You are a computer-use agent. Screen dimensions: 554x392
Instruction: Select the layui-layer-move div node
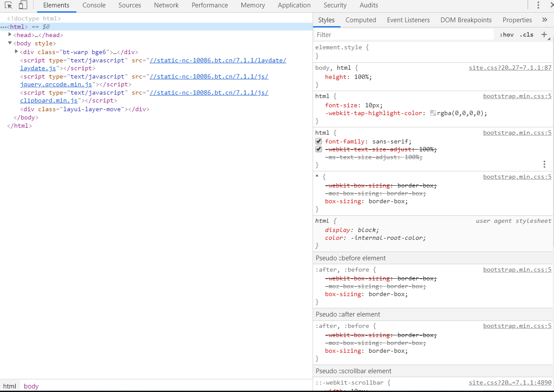coord(85,109)
